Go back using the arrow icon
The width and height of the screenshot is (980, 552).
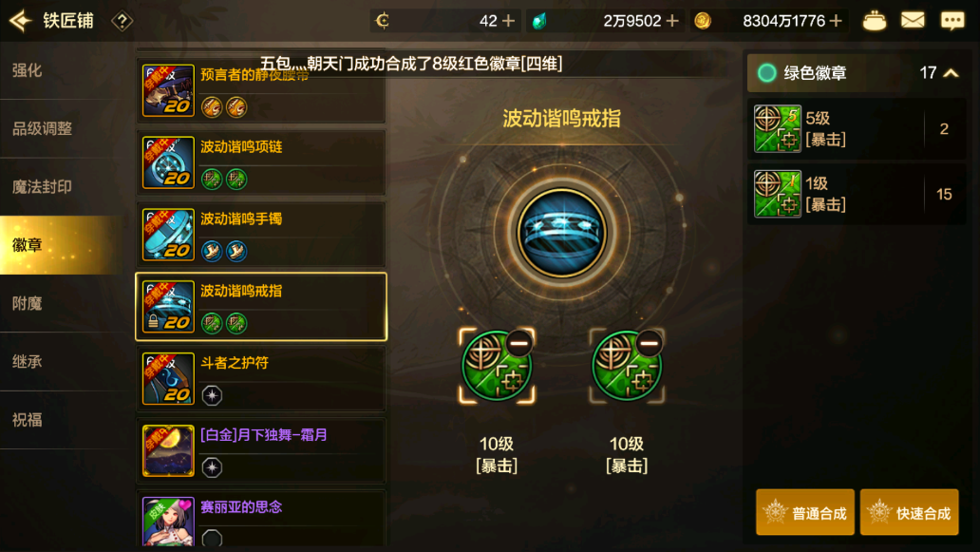[21, 21]
